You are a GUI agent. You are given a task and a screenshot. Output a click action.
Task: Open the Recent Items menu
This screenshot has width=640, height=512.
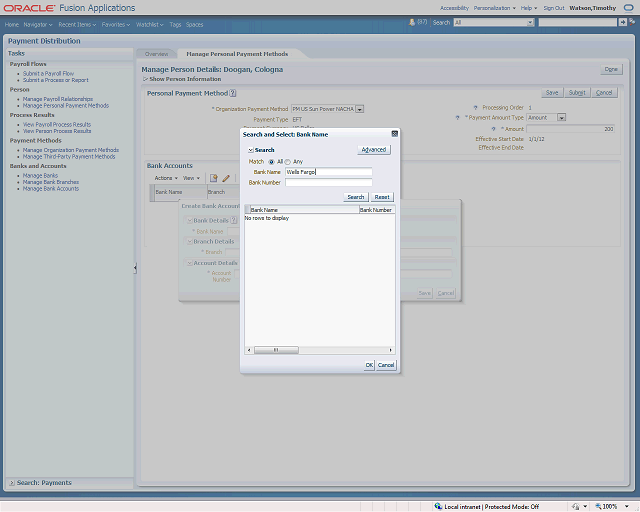[77, 24]
